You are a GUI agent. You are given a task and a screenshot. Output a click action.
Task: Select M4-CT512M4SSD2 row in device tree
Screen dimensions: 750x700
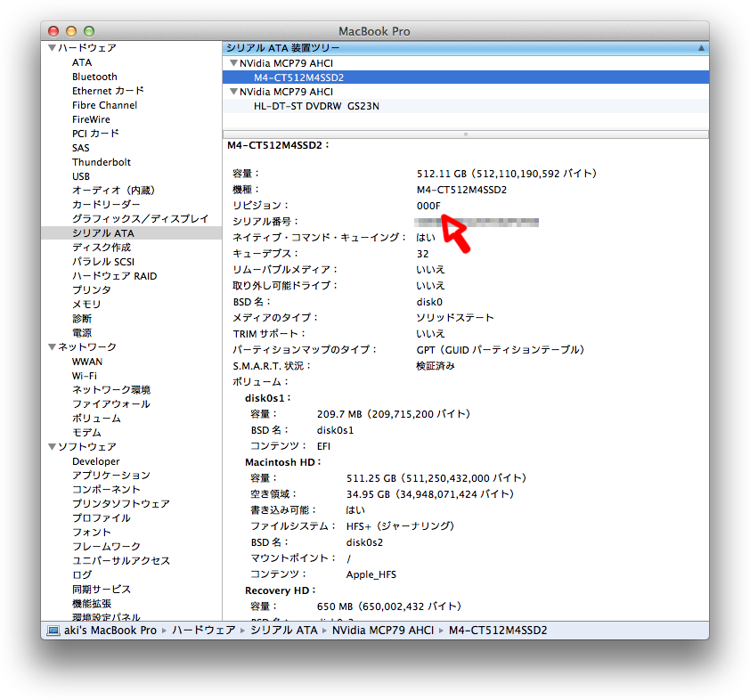(466, 77)
